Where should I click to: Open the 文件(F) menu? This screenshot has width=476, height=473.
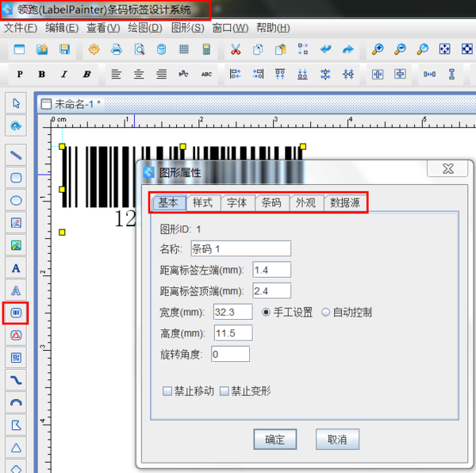tap(21, 28)
